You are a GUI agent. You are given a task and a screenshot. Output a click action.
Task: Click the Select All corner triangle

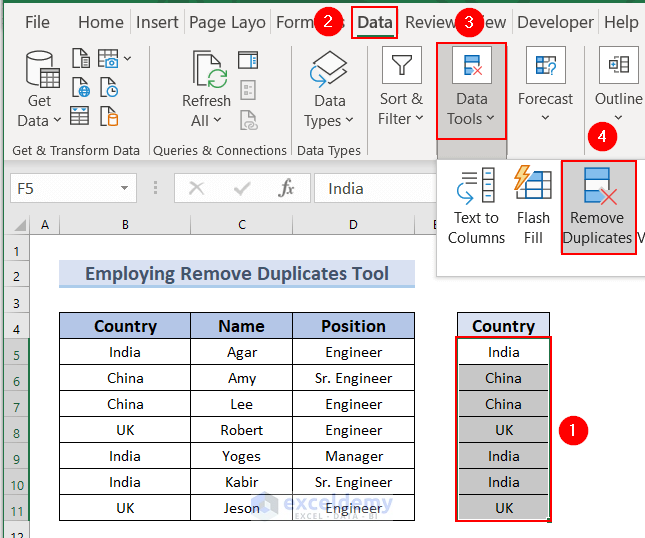20,225
